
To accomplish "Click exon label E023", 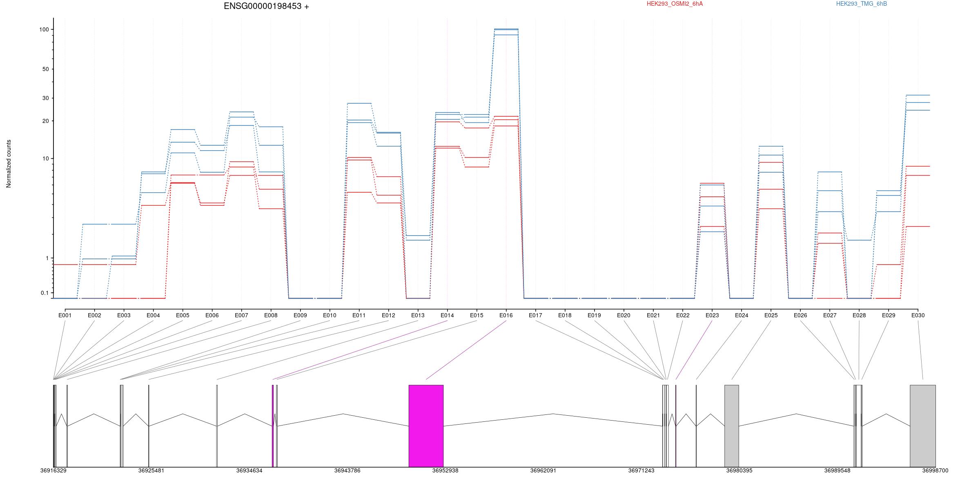I will pos(712,315).
